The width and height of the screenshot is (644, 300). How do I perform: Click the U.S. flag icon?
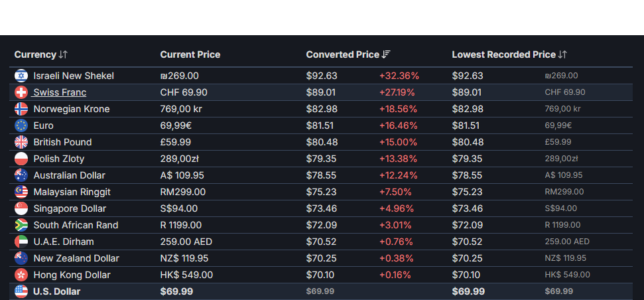pyautogui.click(x=21, y=291)
